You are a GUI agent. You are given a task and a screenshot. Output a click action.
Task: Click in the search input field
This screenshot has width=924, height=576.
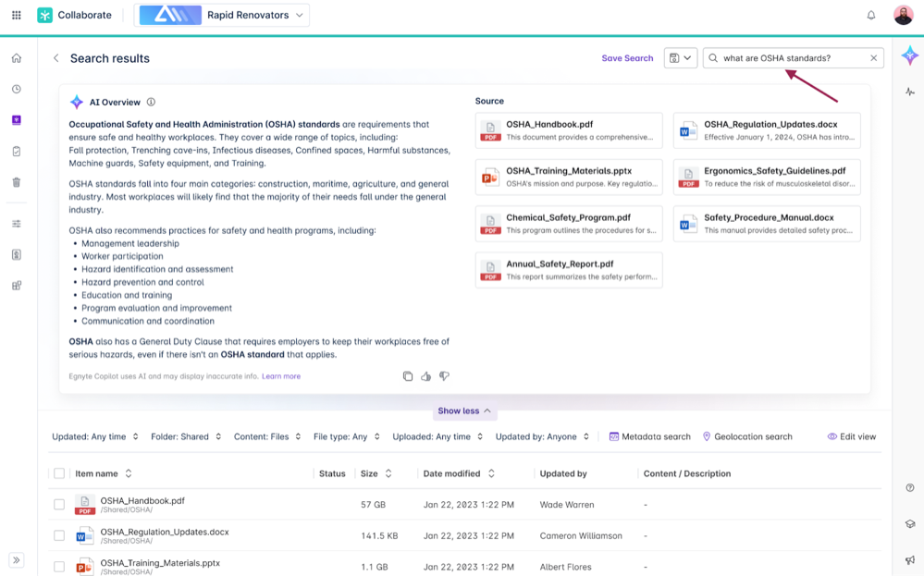point(794,57)
